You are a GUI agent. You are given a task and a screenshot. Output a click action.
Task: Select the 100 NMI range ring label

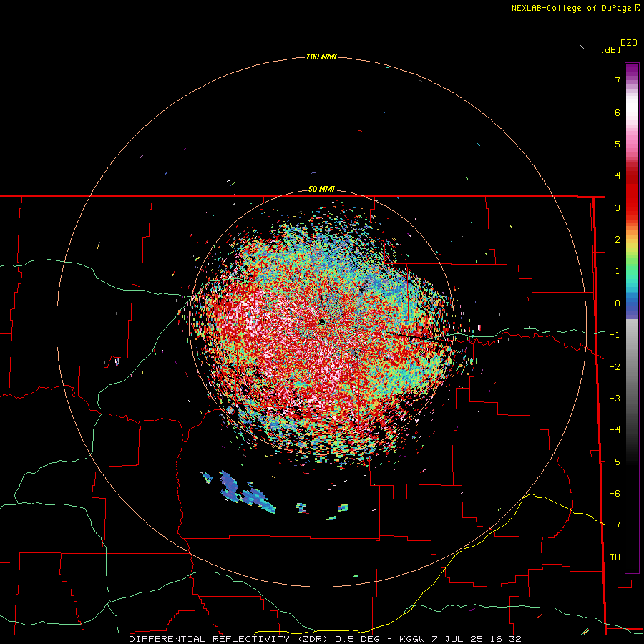(321, 57)
